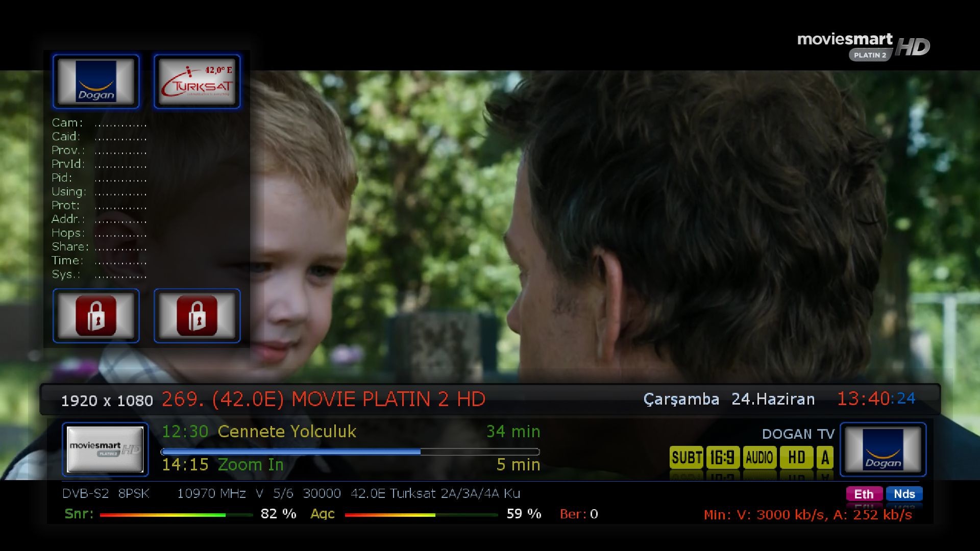Viewport: 980px width, 551px height.
Task: Click the DOGAN TV provider label
Action: pyautogui.click(x=798, y=434)
